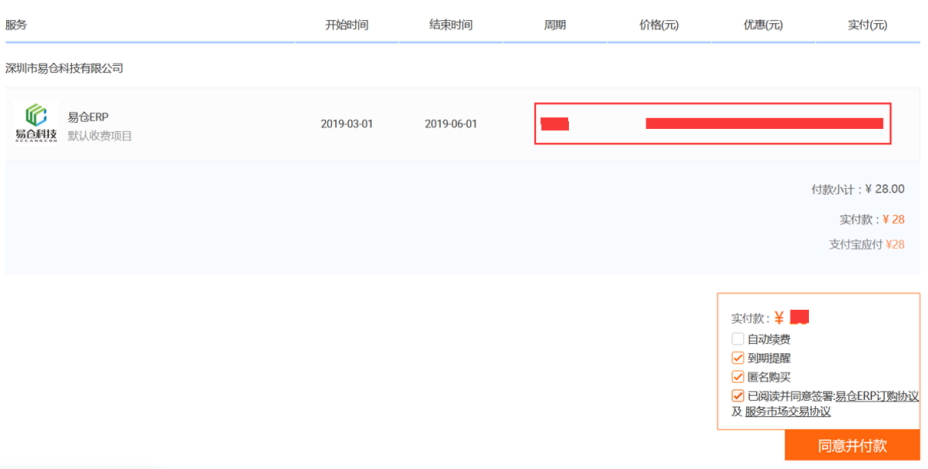928x469 pixels.
Task: Click the 深圳市易仓科技有限公司 company name
Action: (64, 68)
